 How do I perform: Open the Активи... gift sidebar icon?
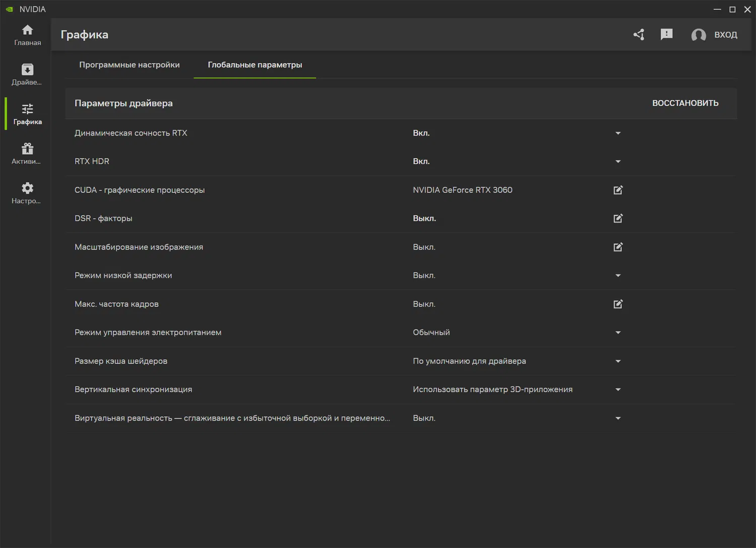point(27,153)
